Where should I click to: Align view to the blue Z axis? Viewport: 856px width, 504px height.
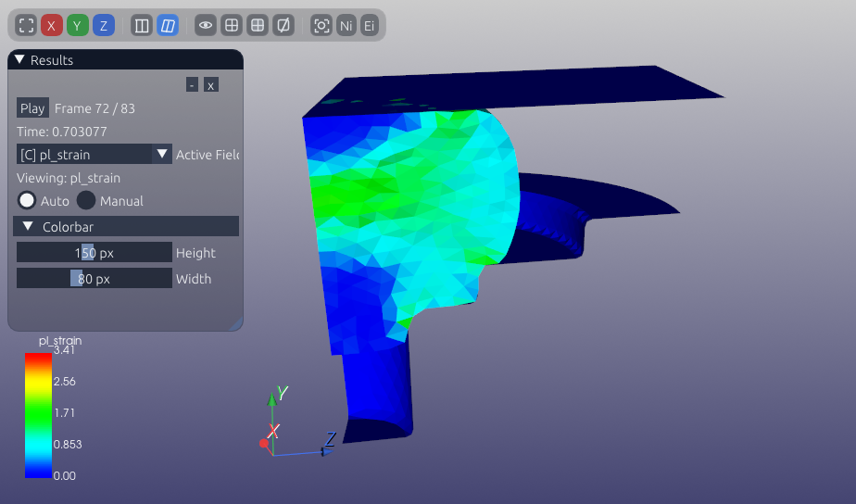pyautogui.click(x=104, y=25)
